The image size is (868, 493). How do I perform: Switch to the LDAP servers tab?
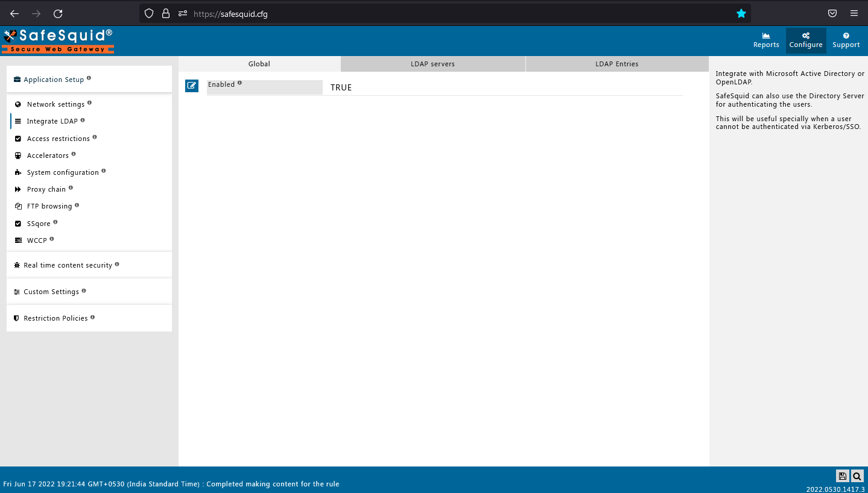click(x=432, y=63)
